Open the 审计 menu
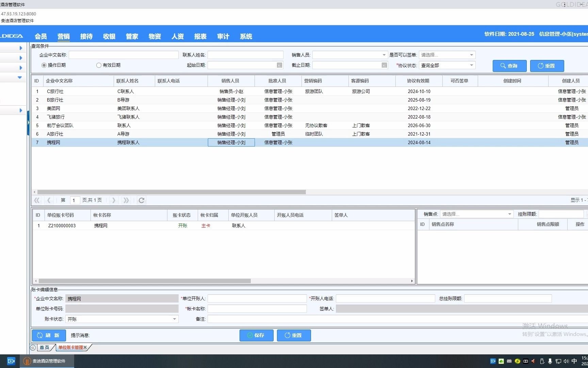Screen dimensions: 588x368 [223, 36]
